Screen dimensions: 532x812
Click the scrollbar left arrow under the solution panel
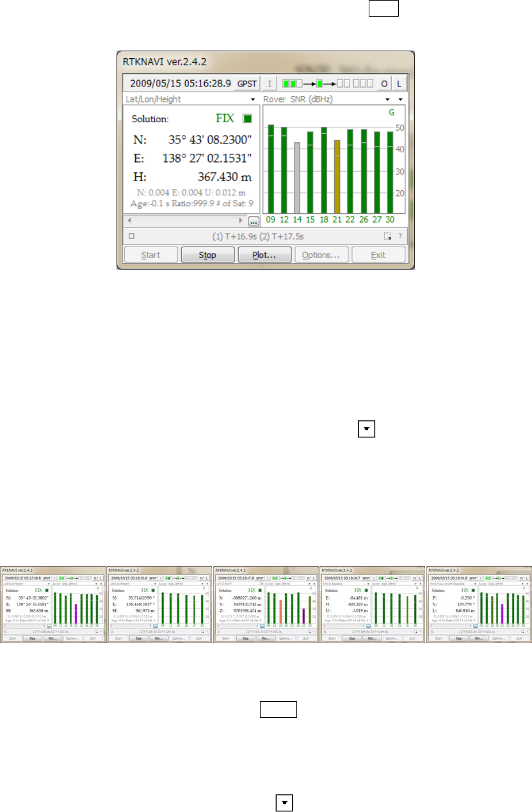click(130, 220)
